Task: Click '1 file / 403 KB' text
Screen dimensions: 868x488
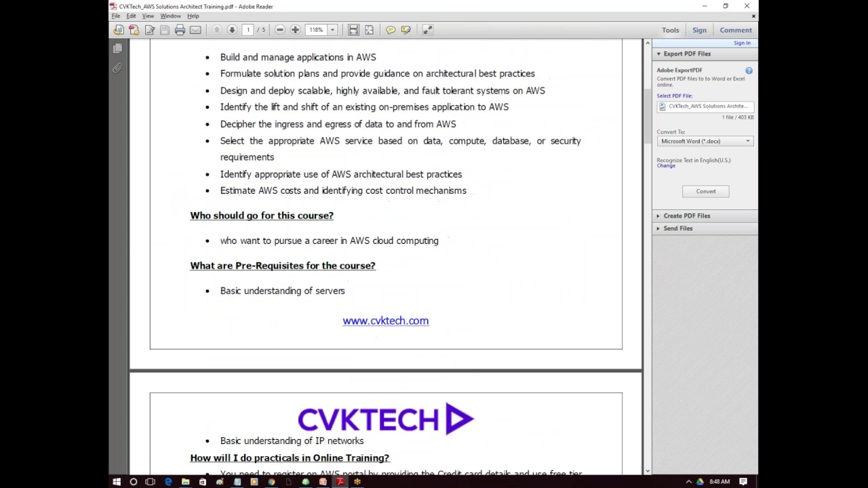Action: tap(737, 117)
